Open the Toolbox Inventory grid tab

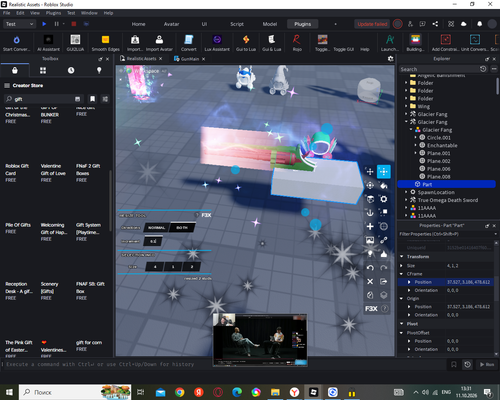[x=43, y=70]
